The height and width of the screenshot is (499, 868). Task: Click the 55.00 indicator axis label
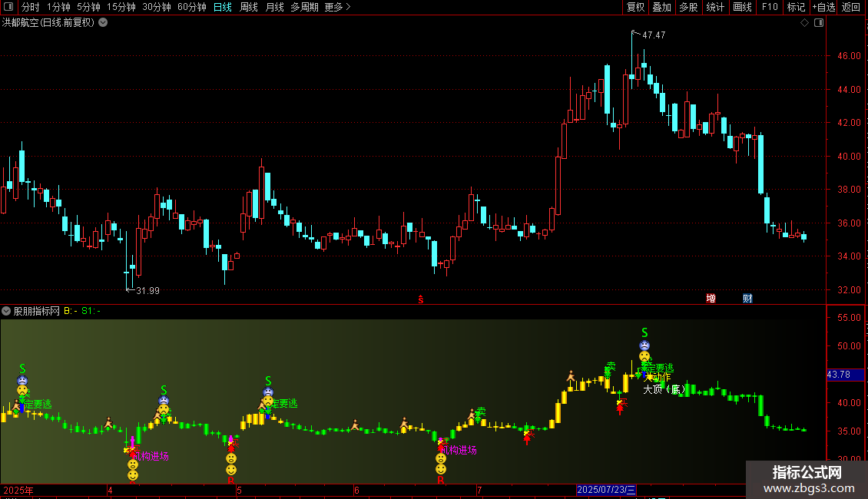point(849,318)
